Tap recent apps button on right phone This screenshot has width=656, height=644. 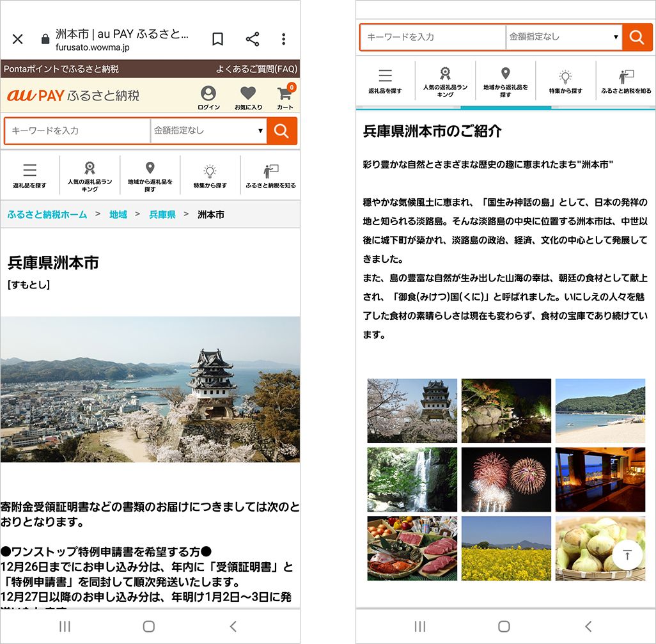(x=419, y=626)
